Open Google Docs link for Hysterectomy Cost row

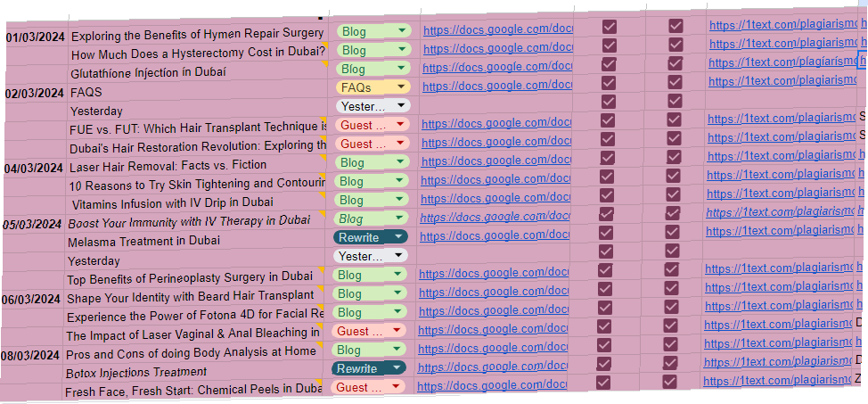[x=497, y=47]
